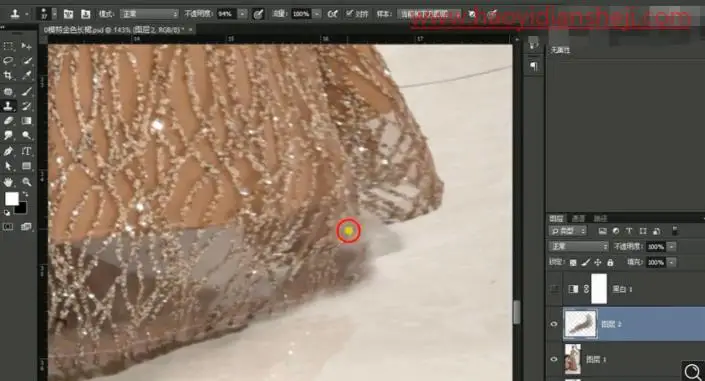Toggle lock transparent pixels

coord(573,262)
